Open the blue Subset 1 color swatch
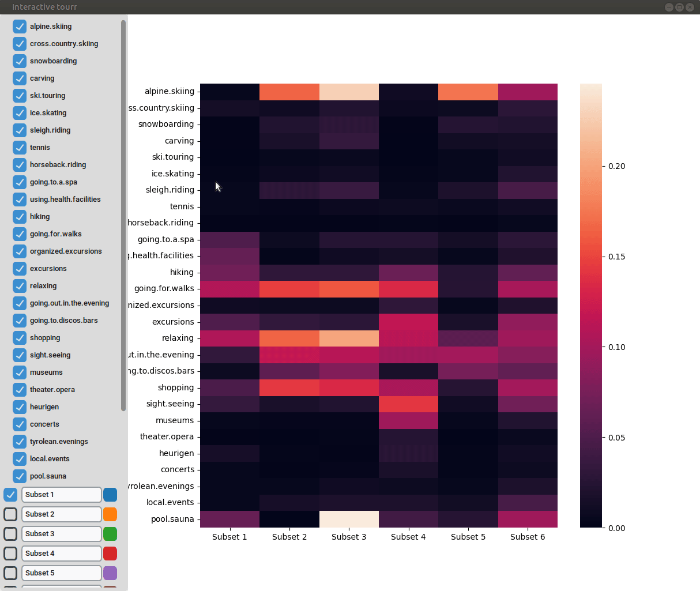 pos(110,495)
